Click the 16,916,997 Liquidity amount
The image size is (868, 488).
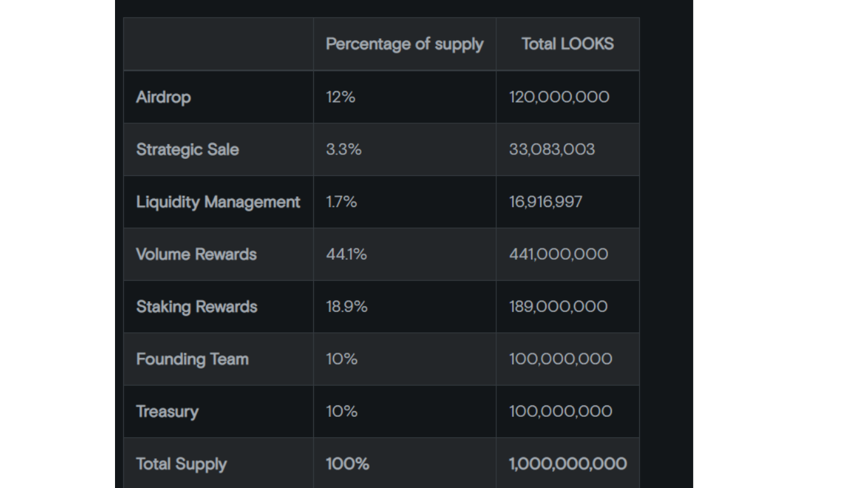tap(545, 202)
